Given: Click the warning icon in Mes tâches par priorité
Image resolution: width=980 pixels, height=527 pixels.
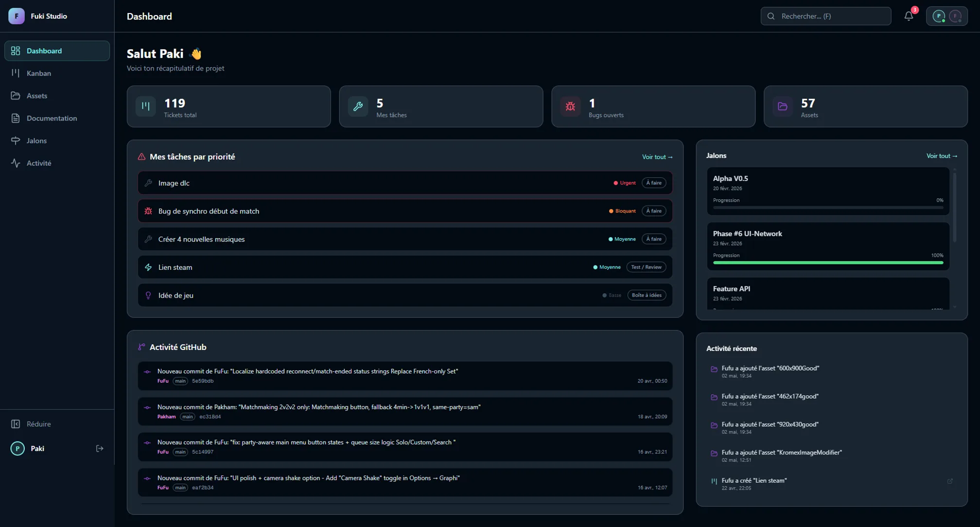Looking at the screenshot, I should (x=141, y=157).
